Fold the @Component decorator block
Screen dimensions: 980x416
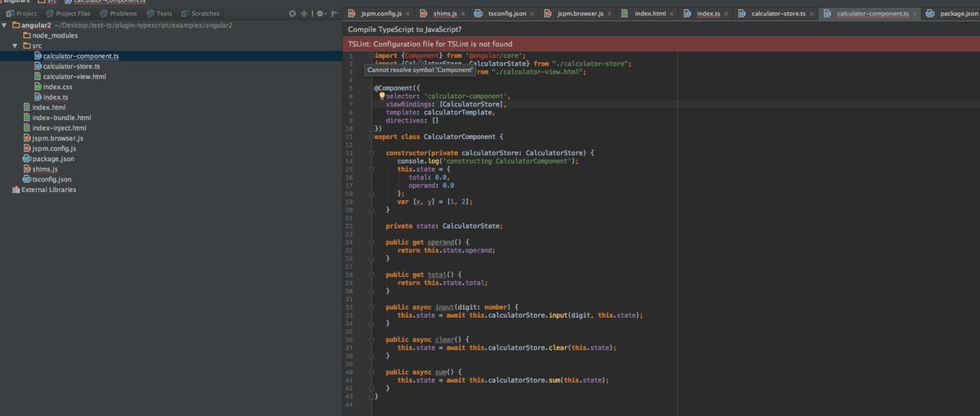pyautogui.click(x=372, y=87)
